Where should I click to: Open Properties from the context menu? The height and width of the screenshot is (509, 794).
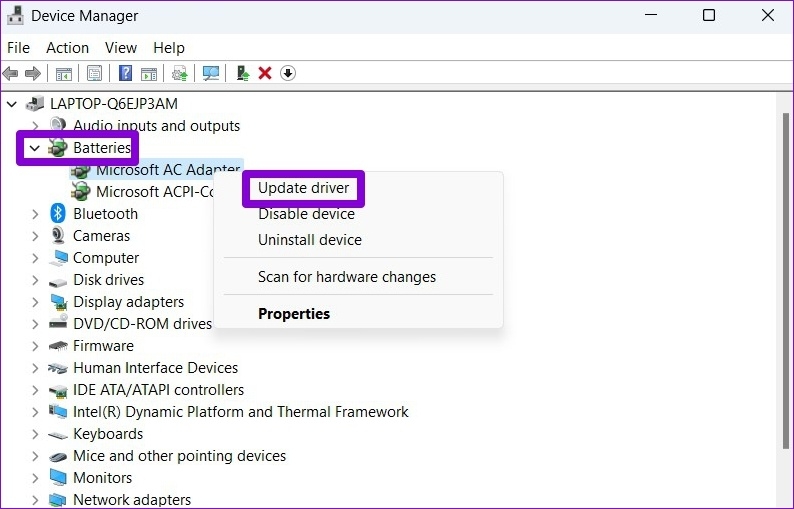point(294,314)
